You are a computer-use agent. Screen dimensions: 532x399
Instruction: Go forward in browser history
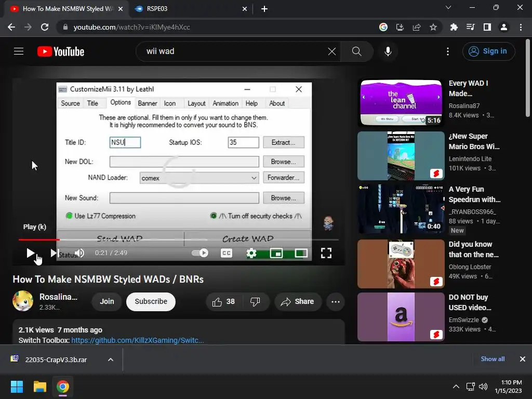pos(28,27)
